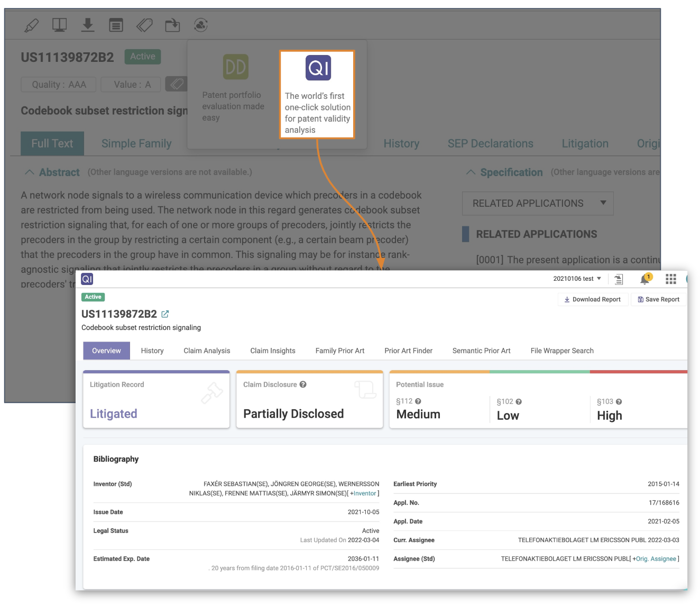
Task: Click the tag label icon in top toolbar
Action: tap(144, 25)
